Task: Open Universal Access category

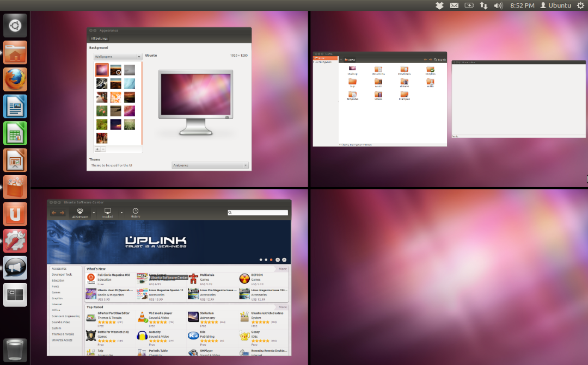Action: (x=62, y=341)
